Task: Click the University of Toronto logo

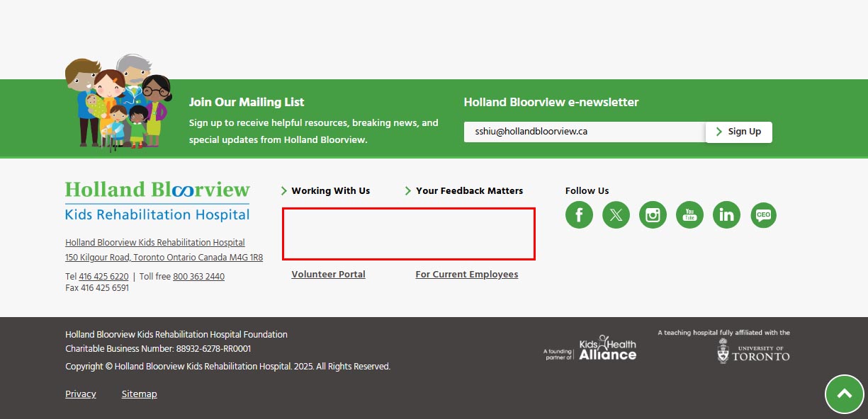Action: (753, 351)
